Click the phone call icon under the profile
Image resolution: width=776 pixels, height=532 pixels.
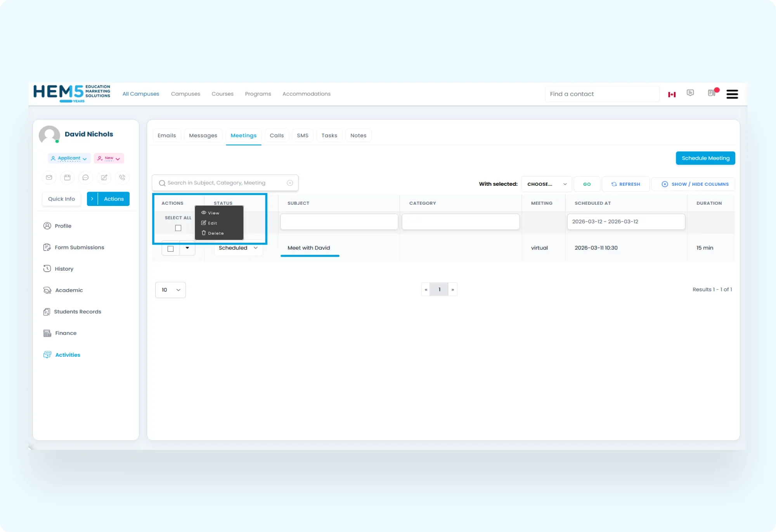tap(122, 178)
